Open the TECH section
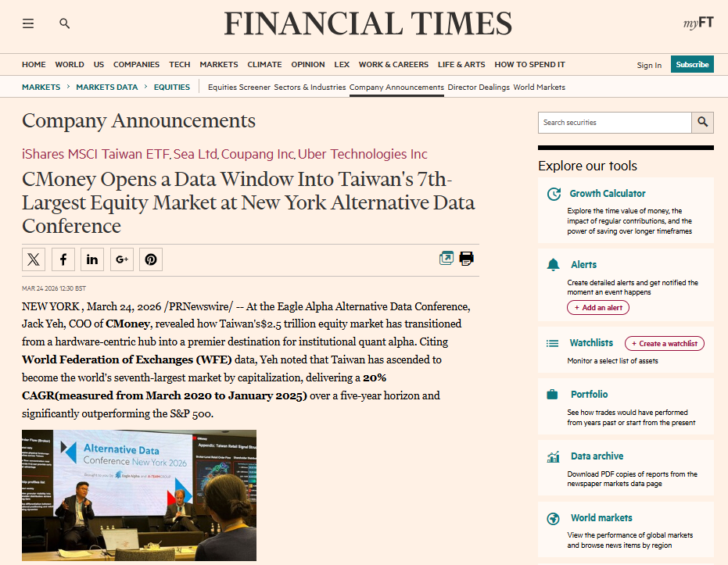Screen dimensions: 728x565 [x=180, y=65]
